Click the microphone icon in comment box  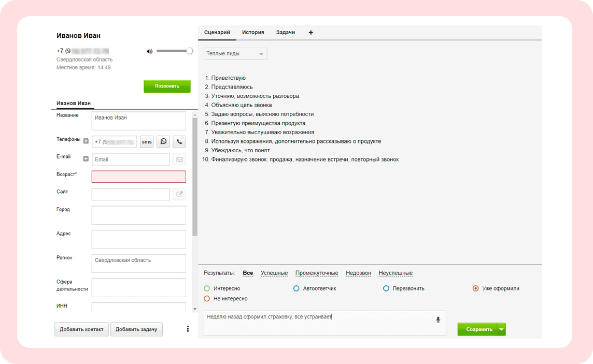[x=438, y=320]
